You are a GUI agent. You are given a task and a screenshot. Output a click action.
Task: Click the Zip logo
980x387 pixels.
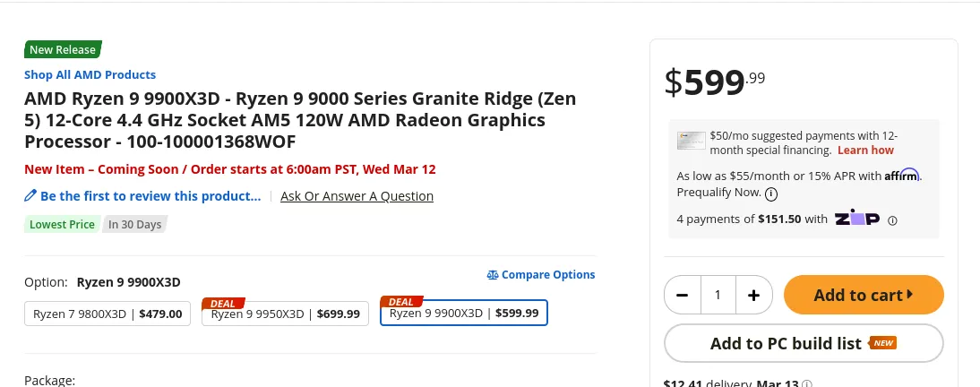pos(857,219)
